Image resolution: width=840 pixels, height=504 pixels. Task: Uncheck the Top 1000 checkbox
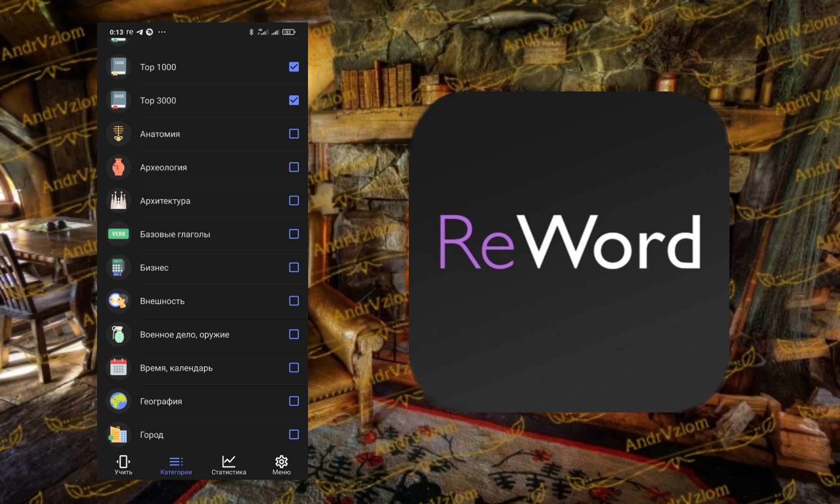click(x=294, y=67)
